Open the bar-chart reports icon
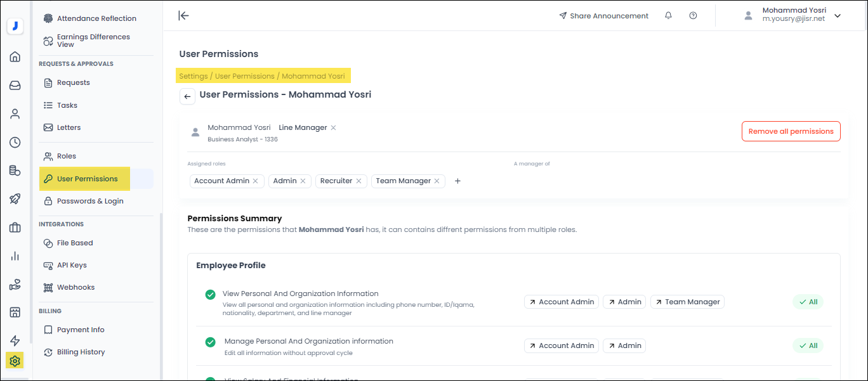868x381 pixels. coord(15,255)
